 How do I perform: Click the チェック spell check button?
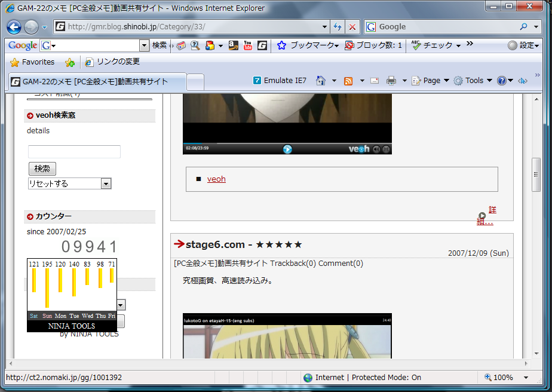[432, 45]
